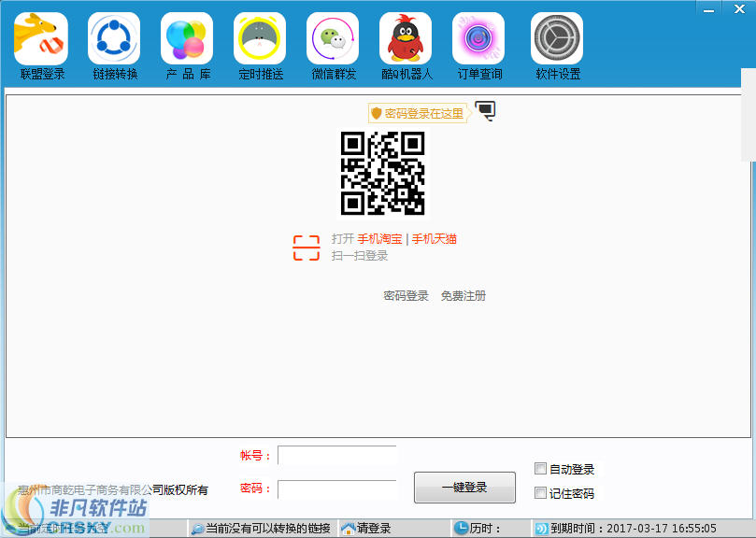Enable the 记住密码 checkbox
The width and height of the screenshot is (756, 538).
point(540,492)
